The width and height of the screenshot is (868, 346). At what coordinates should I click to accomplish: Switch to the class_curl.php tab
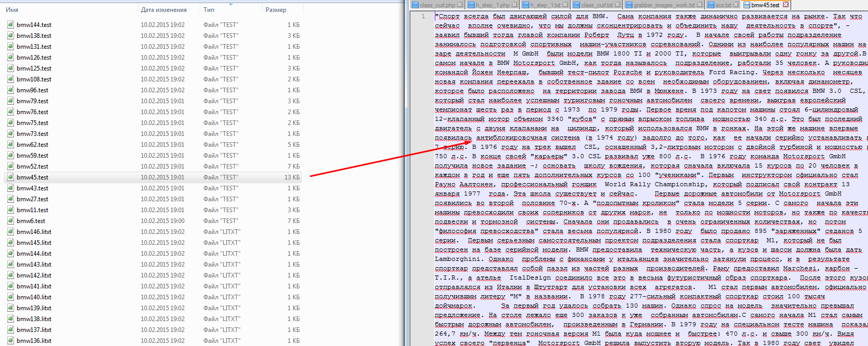click(x=437, y=5)
